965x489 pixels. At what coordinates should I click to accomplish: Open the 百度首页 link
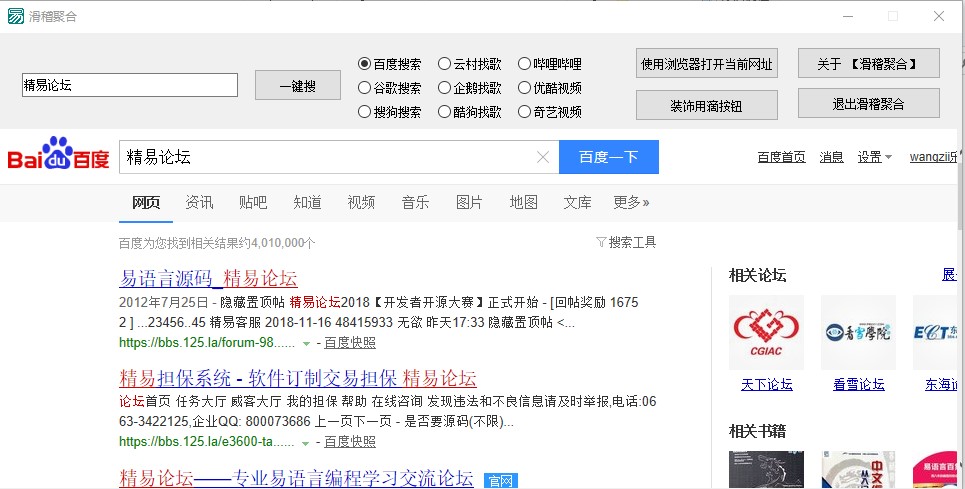tap(782, 157)
